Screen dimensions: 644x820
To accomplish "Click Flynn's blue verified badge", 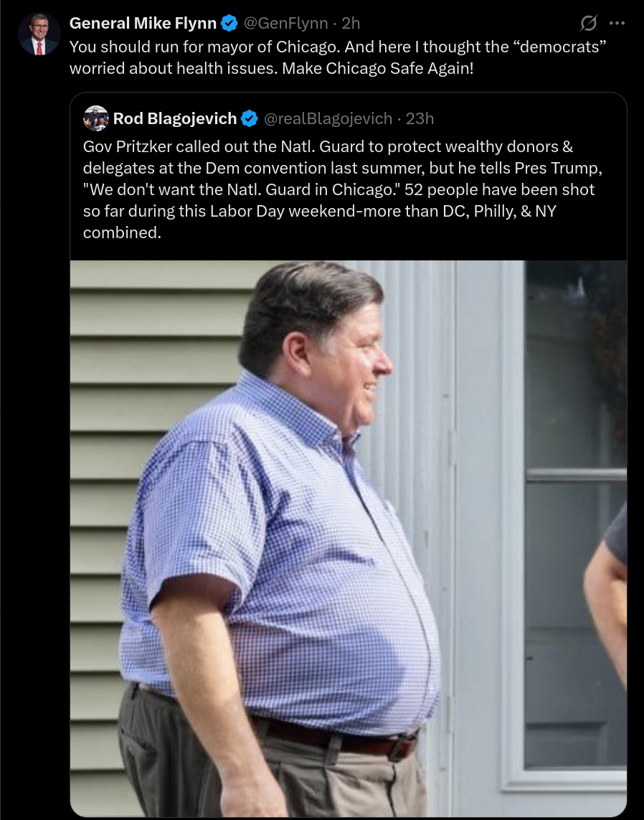I will [229, 23].
